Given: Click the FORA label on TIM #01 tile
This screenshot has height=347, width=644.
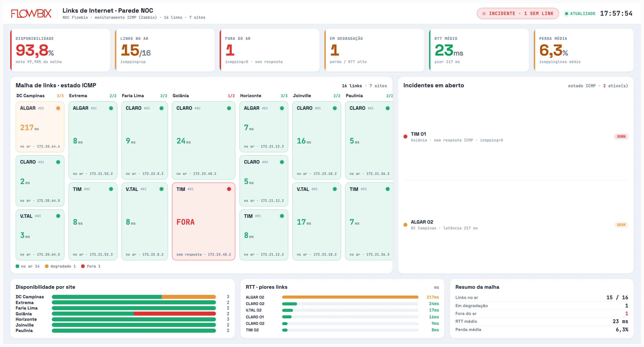Looking at the screenshot, I should [185, 222].
